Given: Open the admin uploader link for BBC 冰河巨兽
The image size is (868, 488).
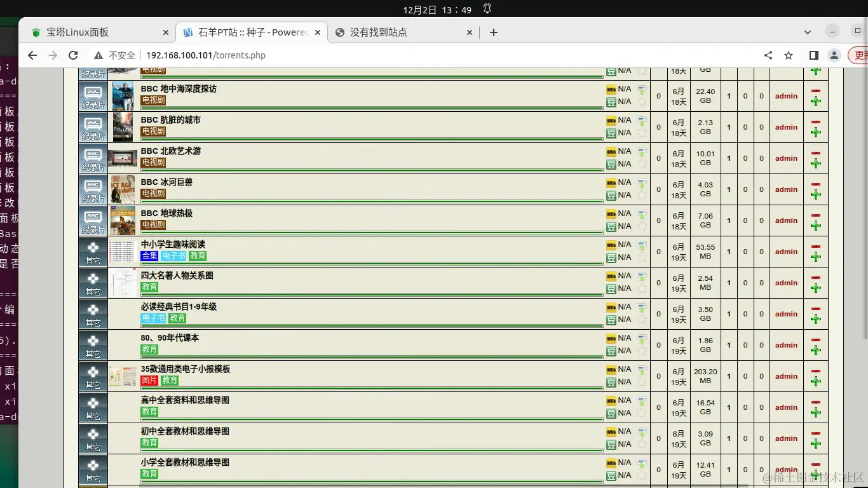Looking at the screenshot, I should pyautogui.click(x=786, y=189).
